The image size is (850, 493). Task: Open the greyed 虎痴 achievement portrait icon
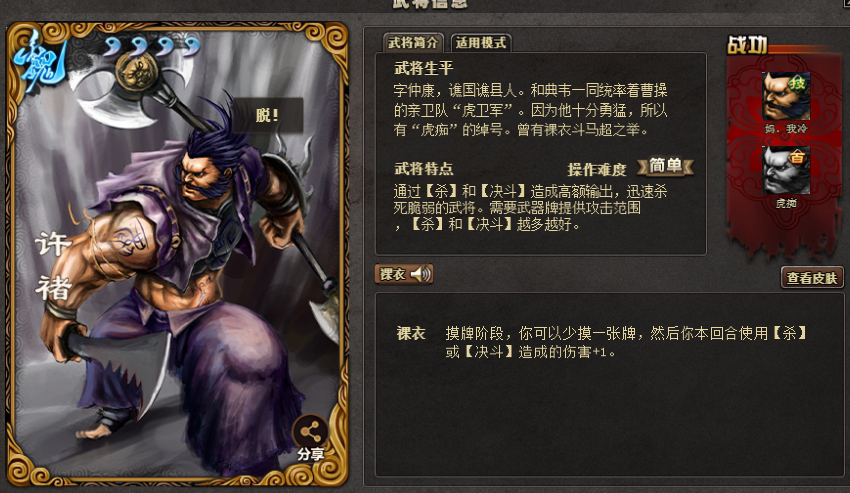coord(786,170)
